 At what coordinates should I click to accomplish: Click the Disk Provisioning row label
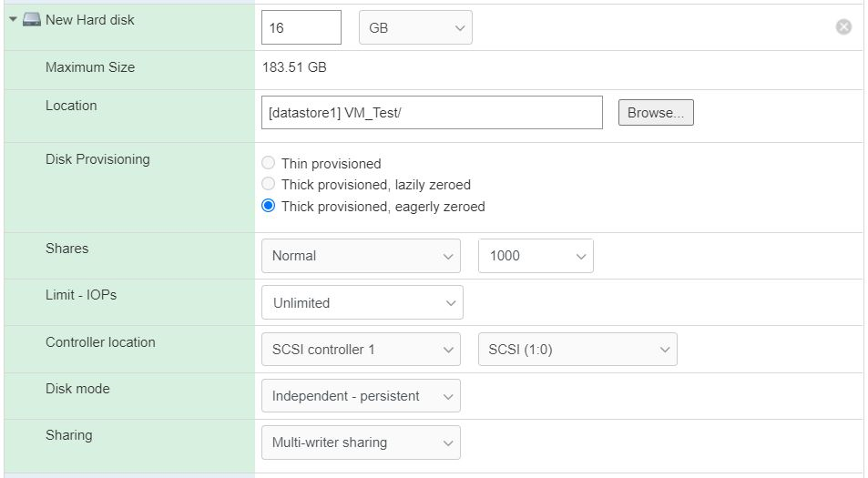tap(97, 159)
